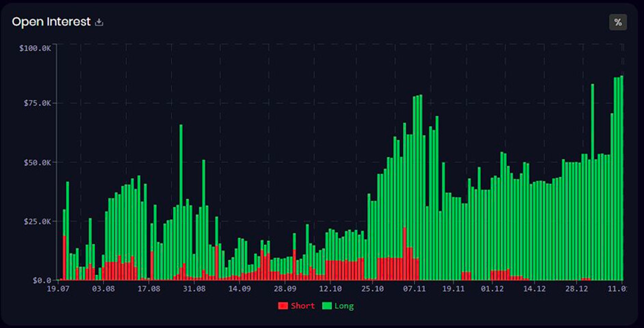Image resolution: width=644 pixels, height=328 pixels.
Task: Click the 17.08 x-axis date label
Action: click(149, 289)
